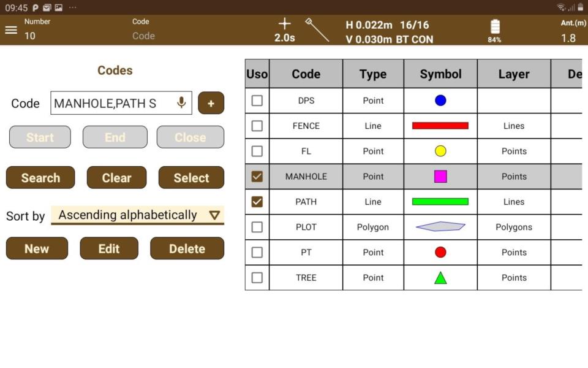Tap the Code text input field
The width and height of the screenshot is (588, 368).
(112, 103)
